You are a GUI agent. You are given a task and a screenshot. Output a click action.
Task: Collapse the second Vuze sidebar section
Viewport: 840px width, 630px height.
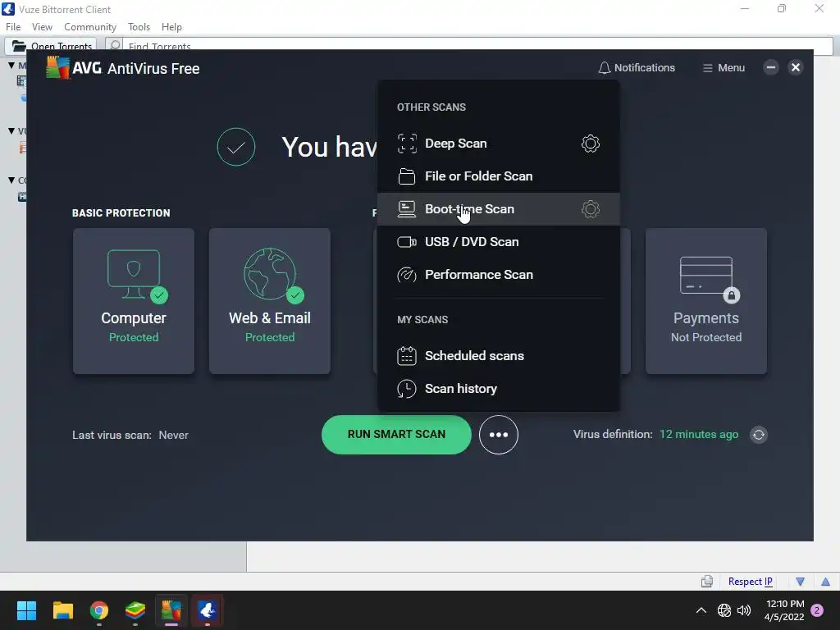[11, 130]
